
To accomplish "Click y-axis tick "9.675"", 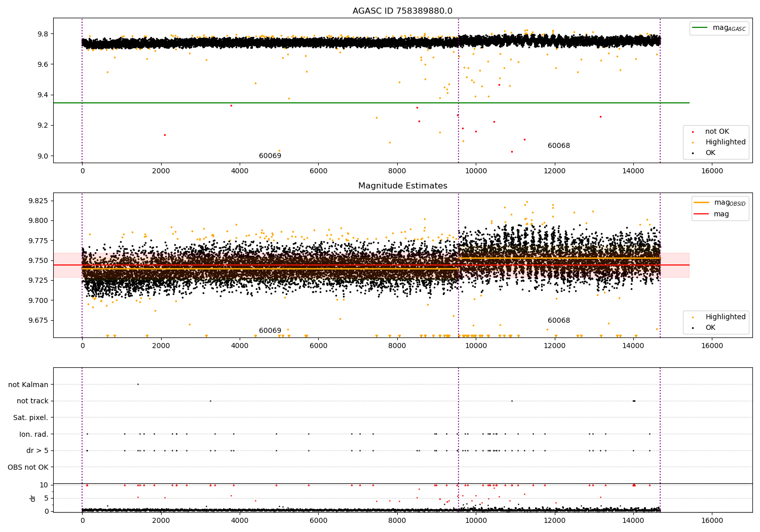I will [38, 321].
